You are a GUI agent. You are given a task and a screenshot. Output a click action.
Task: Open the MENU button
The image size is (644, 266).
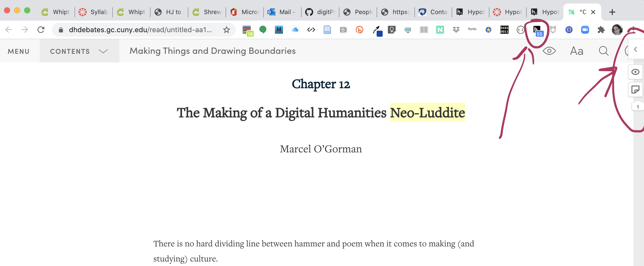tap(19, 51)
